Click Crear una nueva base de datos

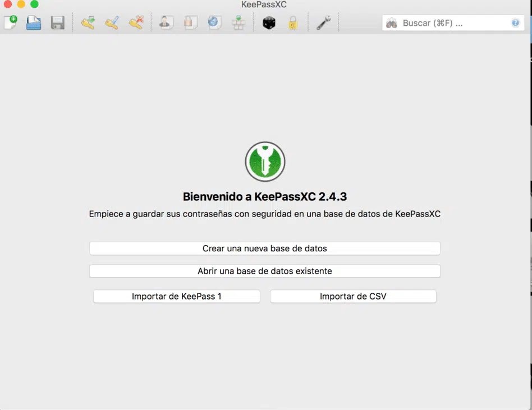[x=265, y=248]
